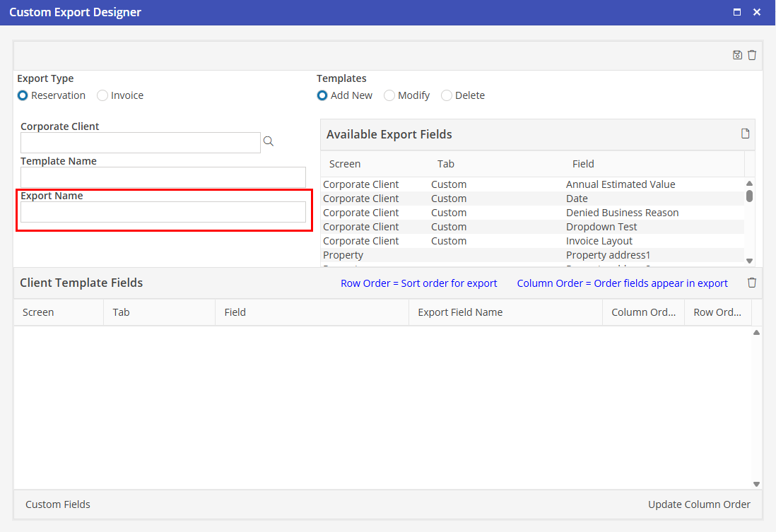The image size is (776, 532).
Task: Click into the Template Name field
Action: [x=163, y=177]
